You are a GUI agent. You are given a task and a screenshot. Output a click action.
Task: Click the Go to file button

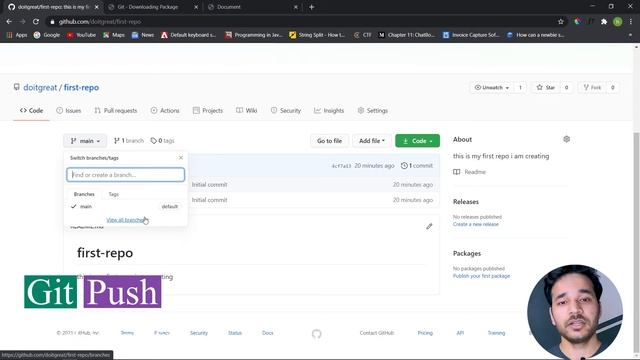(x=329, y=141)
